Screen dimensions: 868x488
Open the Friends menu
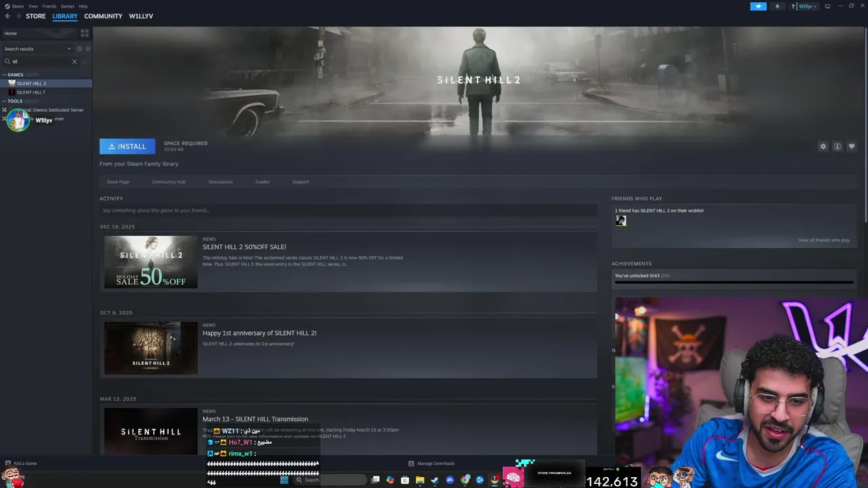pos(50,6)
